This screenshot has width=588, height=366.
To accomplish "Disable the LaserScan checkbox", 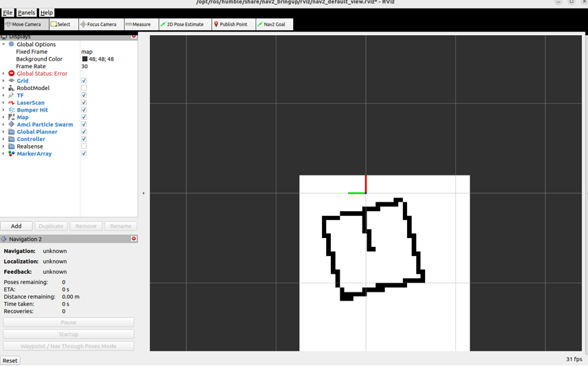I will click(84, 103).
